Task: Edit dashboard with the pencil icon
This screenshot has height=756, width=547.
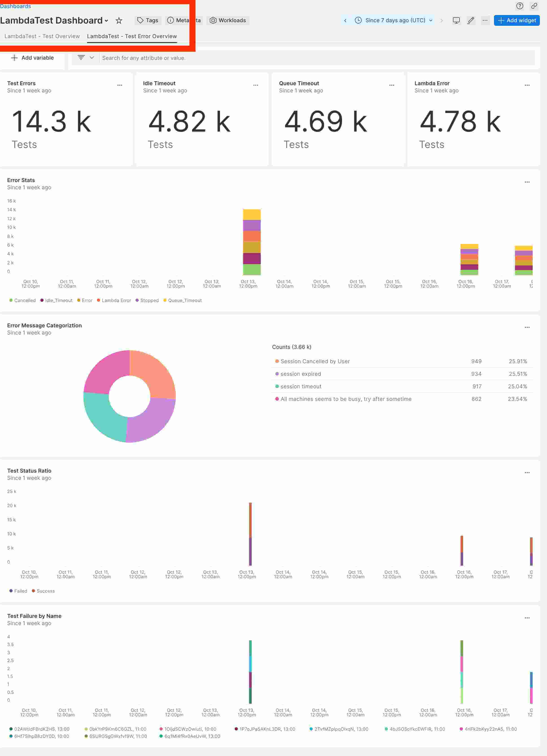Action: click(x=471, y=20)
